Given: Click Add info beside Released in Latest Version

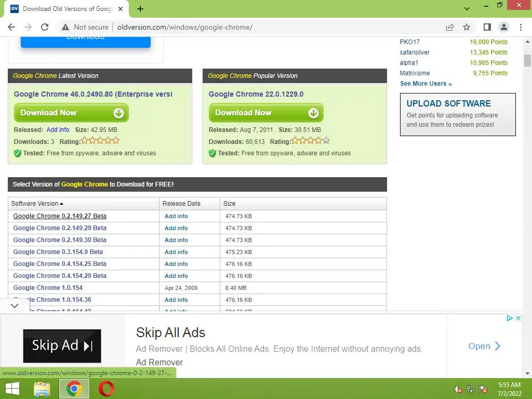Looking at the screenshot, I should coord(58,129).
